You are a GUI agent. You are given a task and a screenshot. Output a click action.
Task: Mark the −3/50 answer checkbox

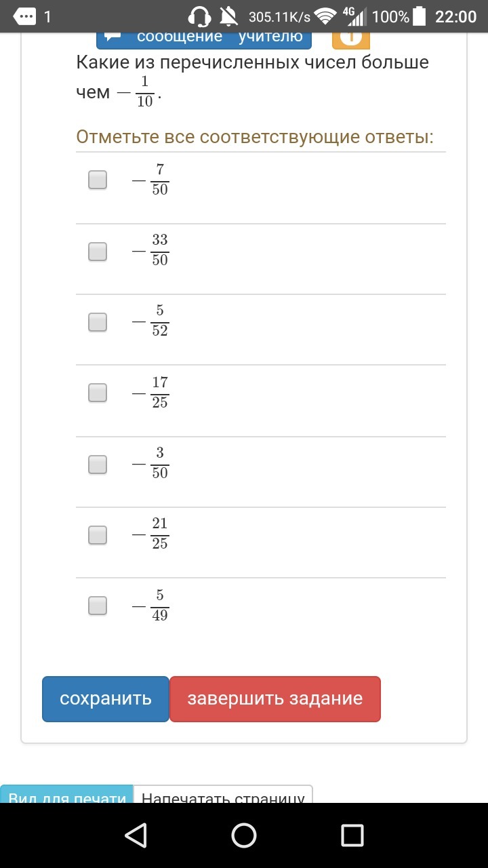98,465
